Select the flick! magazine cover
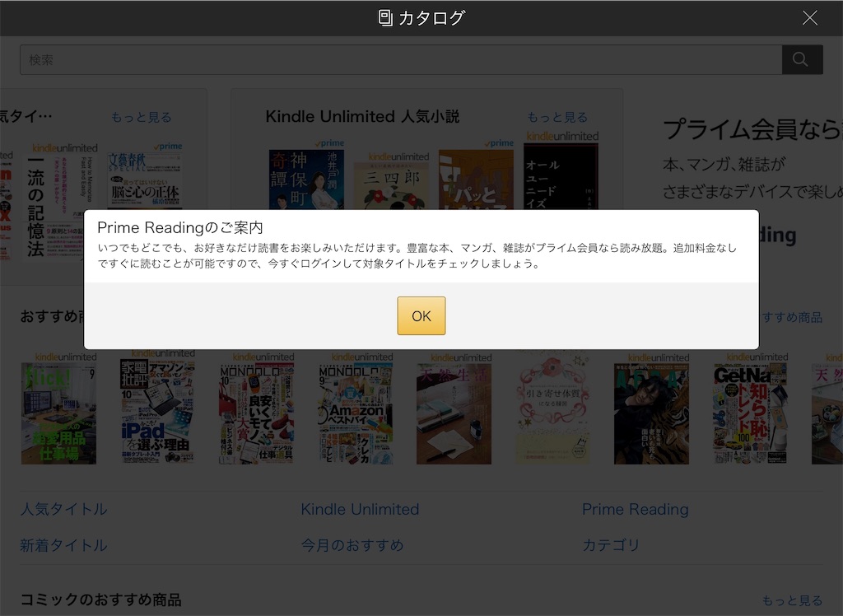Viewport: 843px width, 616px height. (x=58, y=413)
